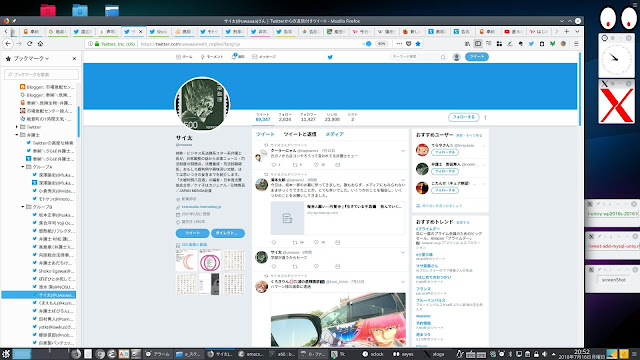Open the Firefox hamburger menu

coord(576,44)
